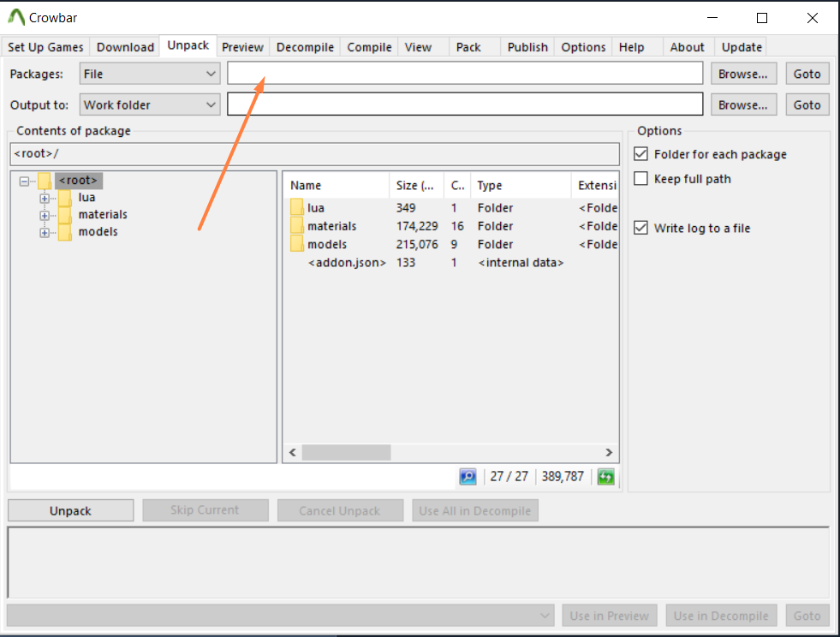Open the Compile tab
This screenshot has height=637, width=840.
click(x=369, y=47)
